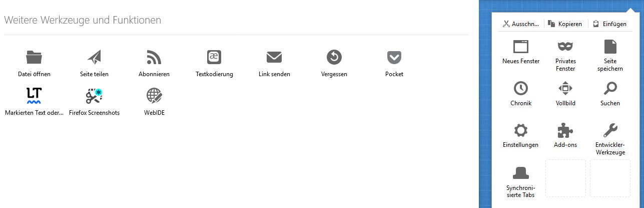Viewport: 644px width, 208px height.
Task: Click the Kopieren button
Action: coord(565,24)
